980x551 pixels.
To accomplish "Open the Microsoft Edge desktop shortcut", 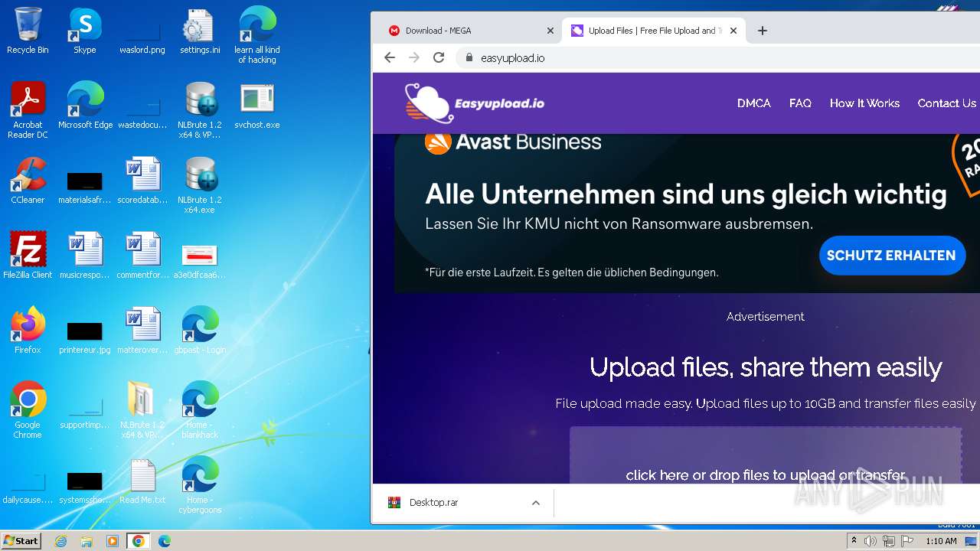I will coord(85,106).
